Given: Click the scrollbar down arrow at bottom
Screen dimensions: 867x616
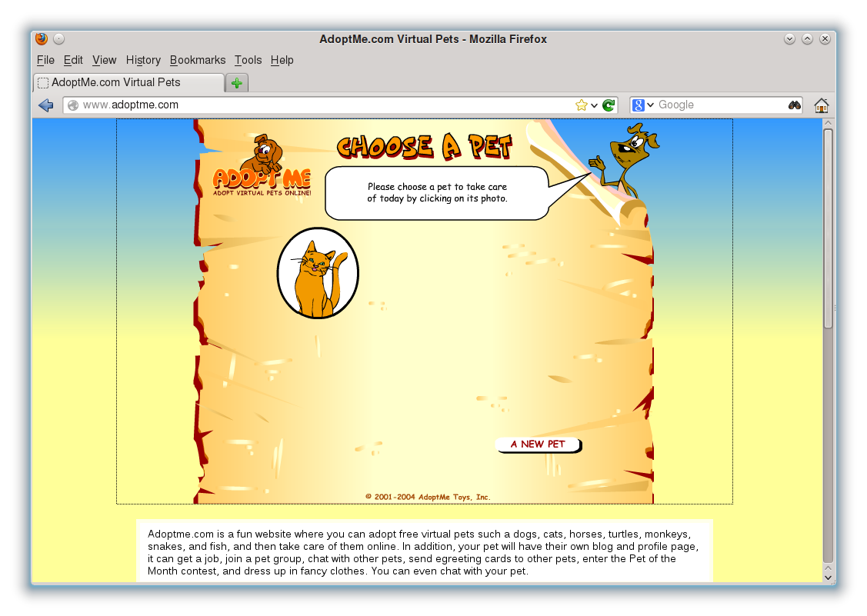Looking at the screenshot, I should (x=828, y=578).
